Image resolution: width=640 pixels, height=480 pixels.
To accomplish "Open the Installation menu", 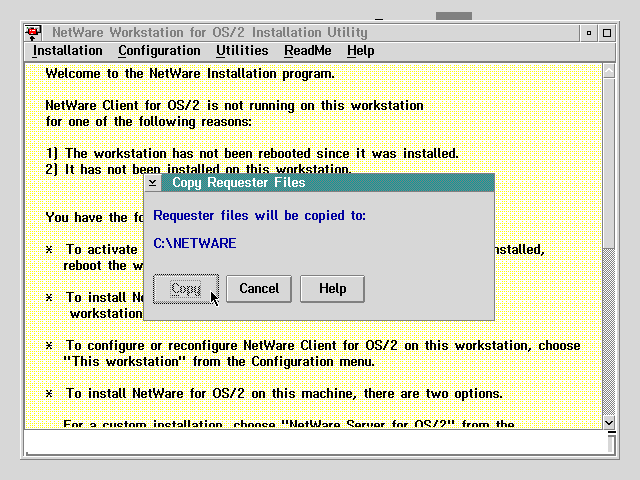I will [67, 51].
